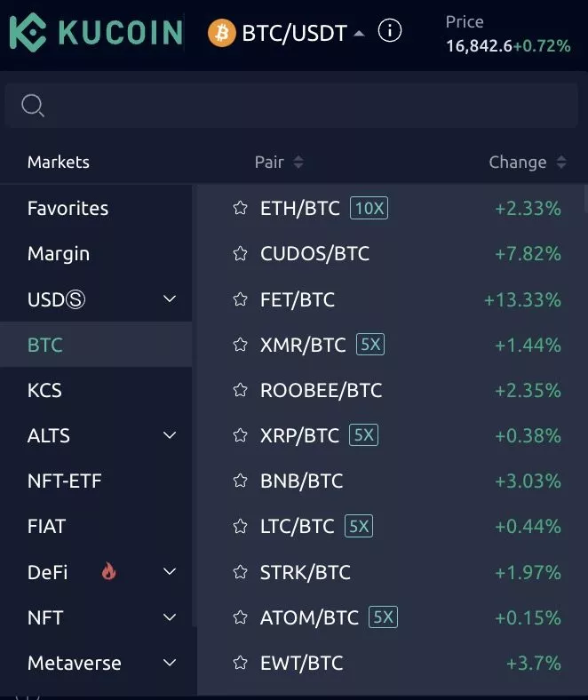
Task: Click the KuCoin logo
Action: (96, 32)
